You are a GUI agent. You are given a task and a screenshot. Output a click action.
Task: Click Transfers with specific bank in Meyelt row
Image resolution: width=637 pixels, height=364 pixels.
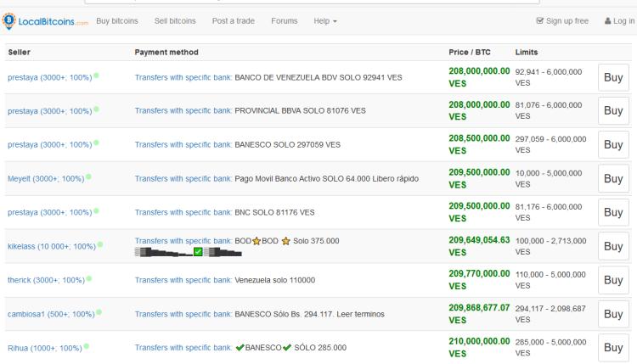(183, 178)
